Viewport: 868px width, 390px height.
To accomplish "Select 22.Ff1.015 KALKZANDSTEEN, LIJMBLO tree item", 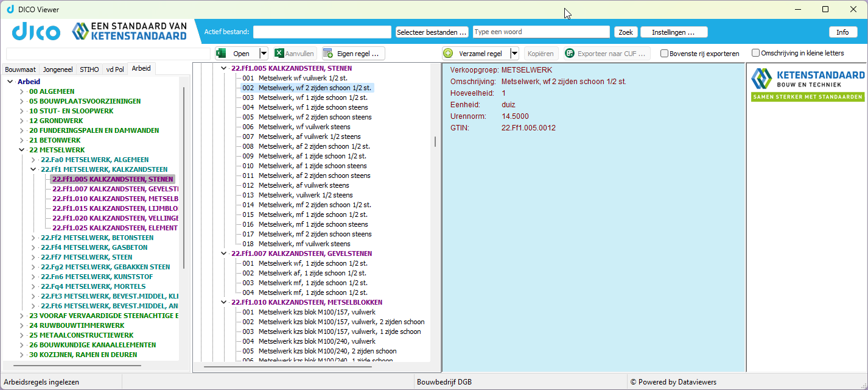I will (115, 208).
